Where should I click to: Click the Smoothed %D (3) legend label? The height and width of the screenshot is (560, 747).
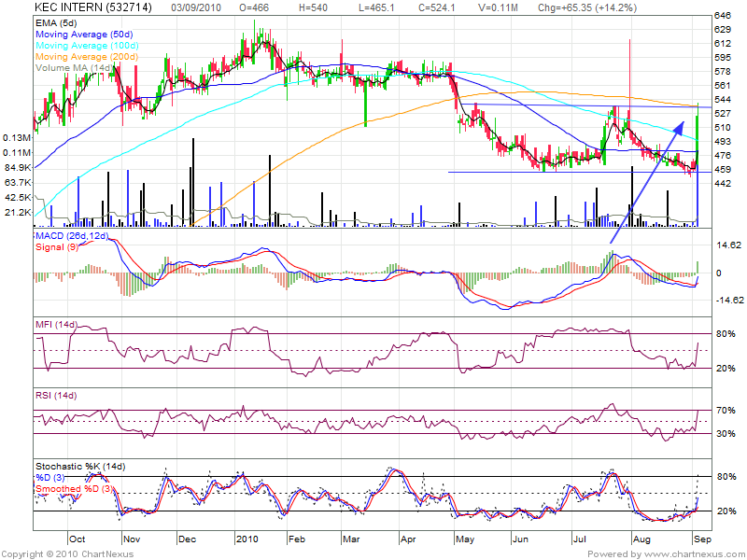tap(75, 488)
